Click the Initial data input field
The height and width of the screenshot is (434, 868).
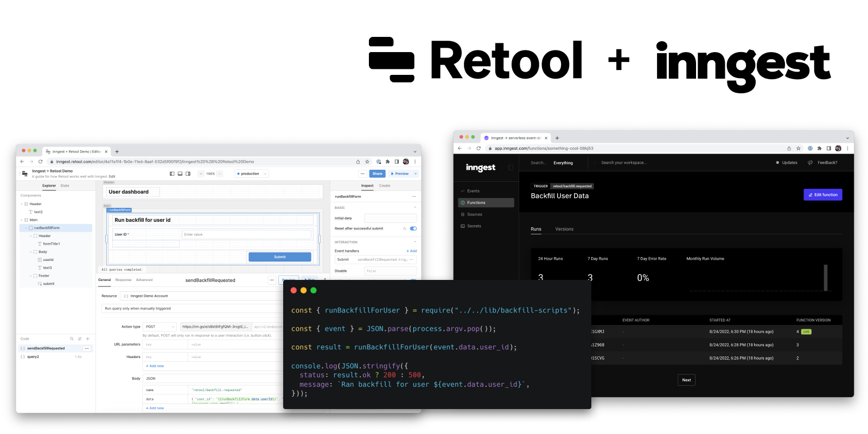click(x=391, y=218)
